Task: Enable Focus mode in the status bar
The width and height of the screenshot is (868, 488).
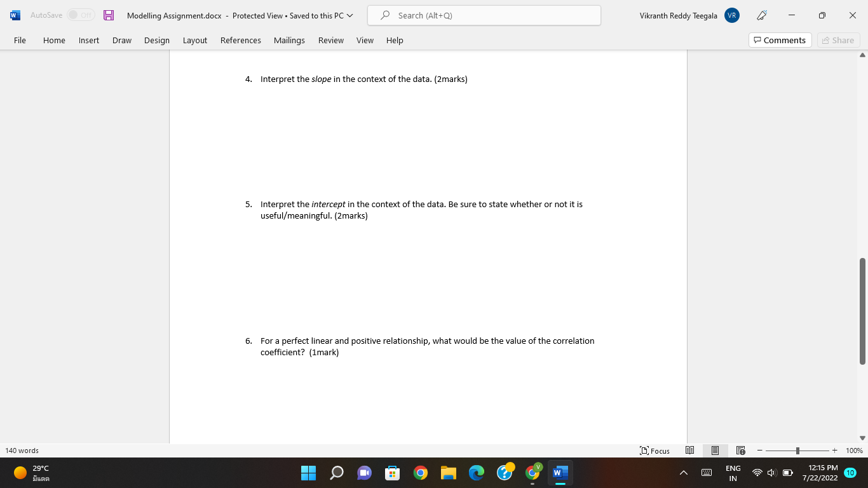Action: 654,451
